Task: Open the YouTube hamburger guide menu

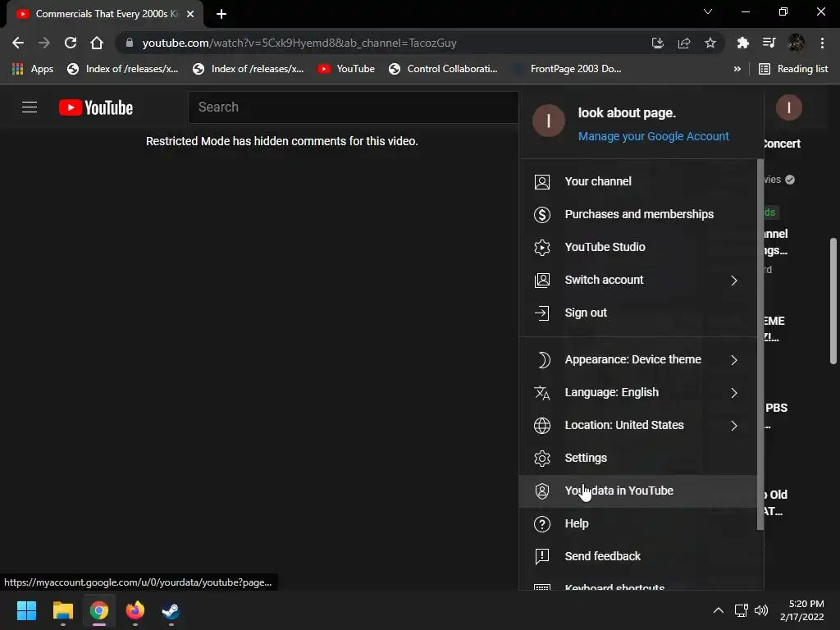Action: pyautogui.click(x=30, y=107)
